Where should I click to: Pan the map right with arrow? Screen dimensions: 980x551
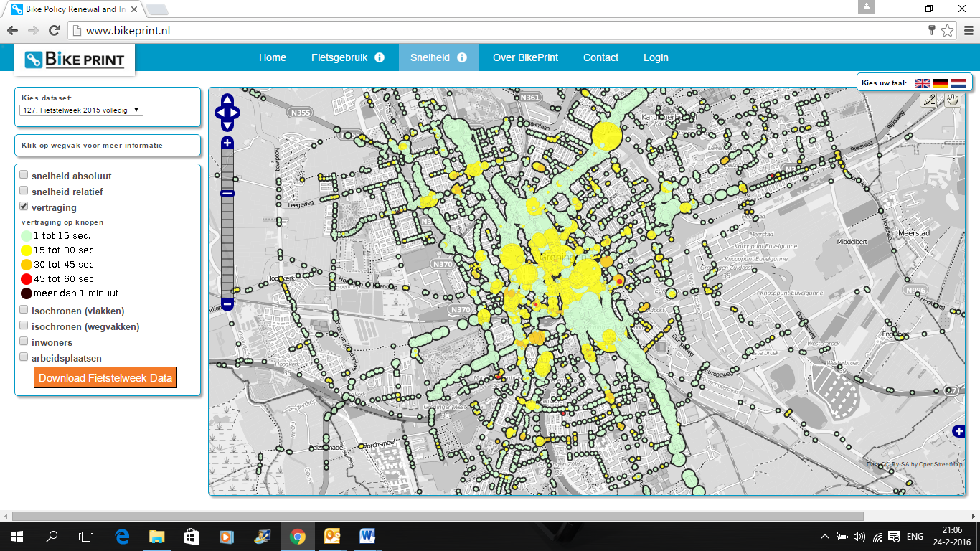[236, 113]
